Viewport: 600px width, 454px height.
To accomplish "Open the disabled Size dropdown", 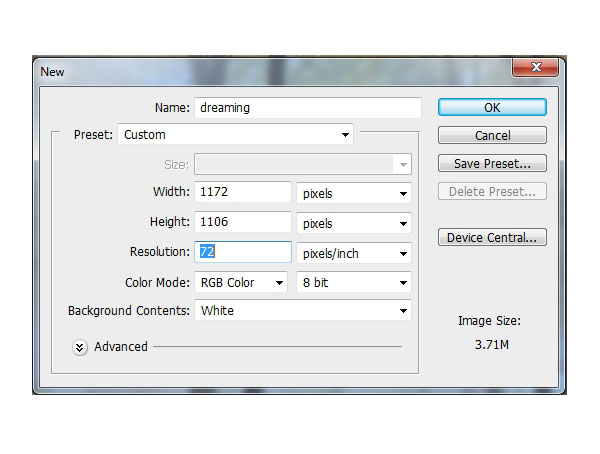I will 303,164.
